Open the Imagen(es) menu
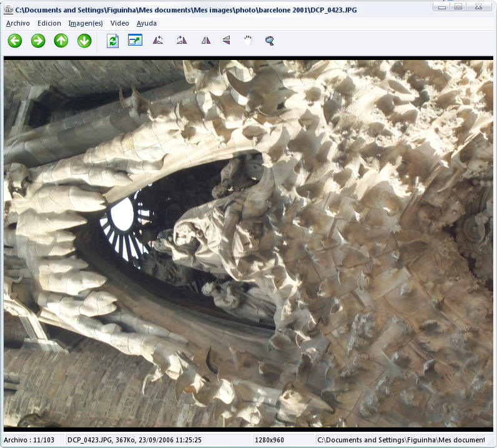Viewport: 497px width, 448px height. point(86,23)
